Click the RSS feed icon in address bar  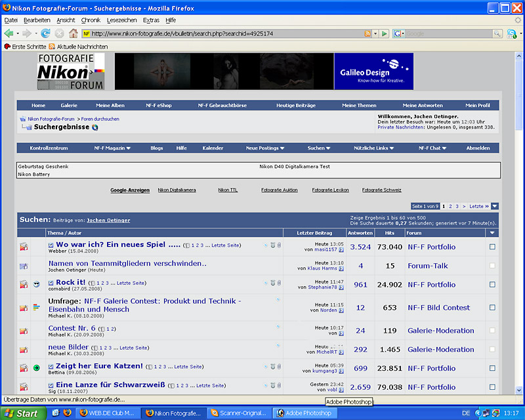pyautogui.click(x=367, y=33)
